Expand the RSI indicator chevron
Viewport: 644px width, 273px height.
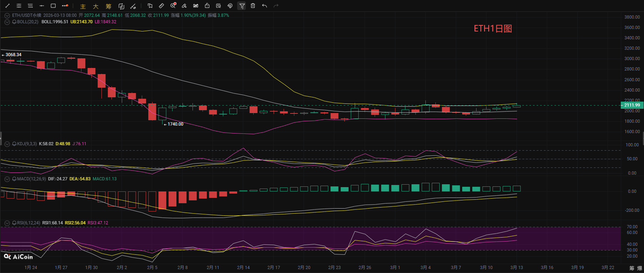[7, 223]
